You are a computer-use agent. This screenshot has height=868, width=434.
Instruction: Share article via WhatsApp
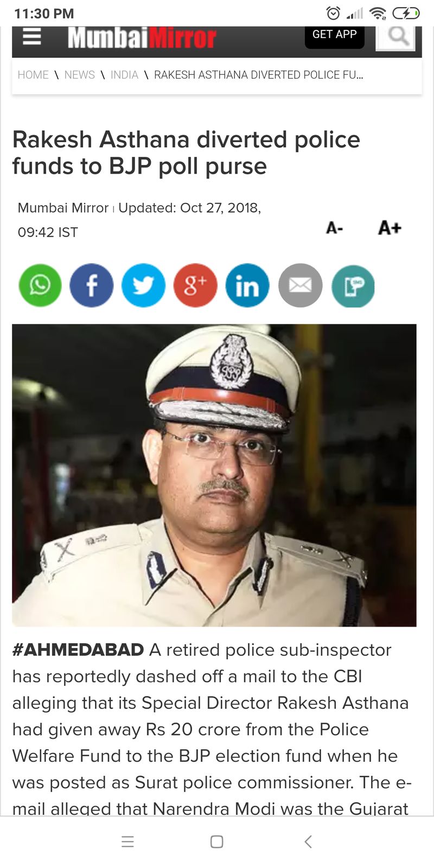tap(40, 285)
